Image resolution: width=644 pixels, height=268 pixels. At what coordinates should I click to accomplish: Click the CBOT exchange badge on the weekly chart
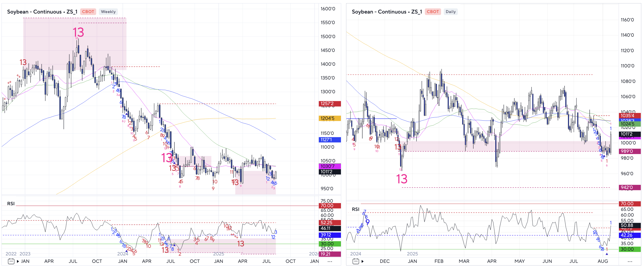pyautogui.click(x=88, y=12)
